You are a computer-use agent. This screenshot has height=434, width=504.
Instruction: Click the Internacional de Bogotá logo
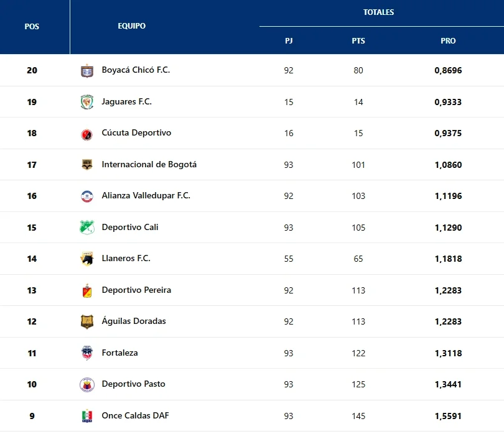(87, 165)
